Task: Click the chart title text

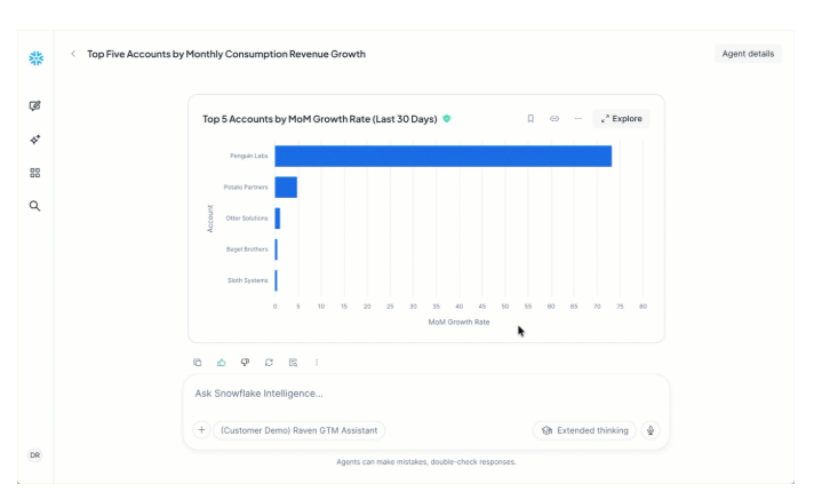Action: [320, 119]
